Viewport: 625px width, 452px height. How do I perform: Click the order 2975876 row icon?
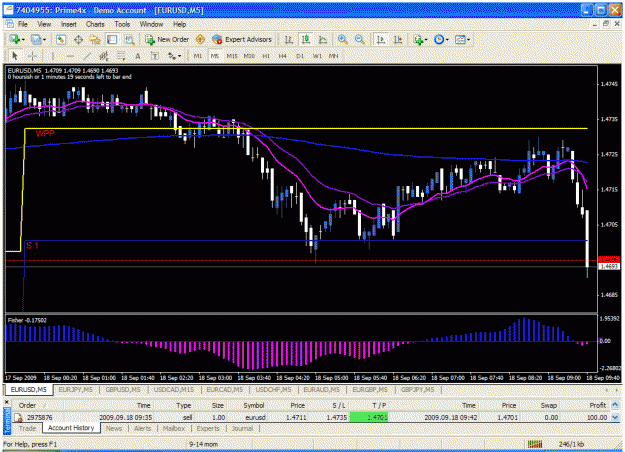point(18,417)
